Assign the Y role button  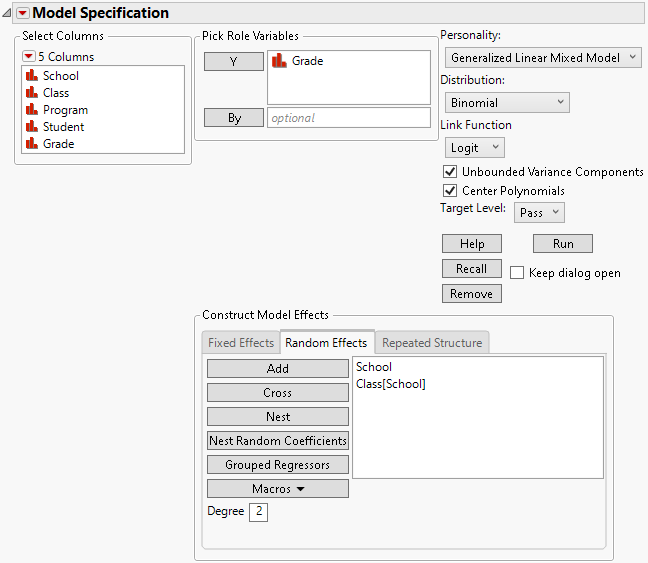[233, 62]
